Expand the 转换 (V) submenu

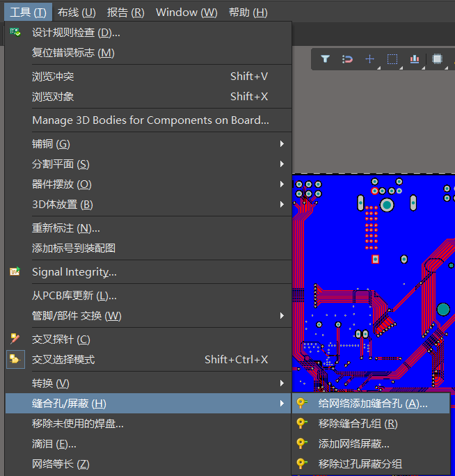[148, 383]
